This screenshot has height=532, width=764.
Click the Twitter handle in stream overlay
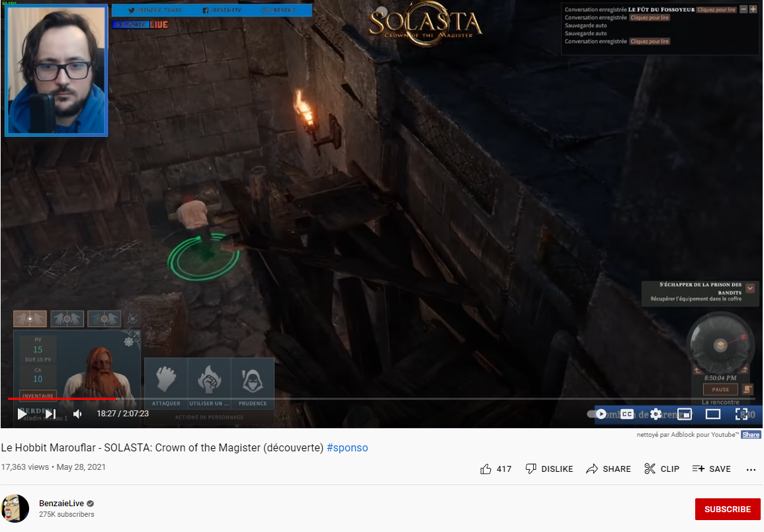coord(155,10)
